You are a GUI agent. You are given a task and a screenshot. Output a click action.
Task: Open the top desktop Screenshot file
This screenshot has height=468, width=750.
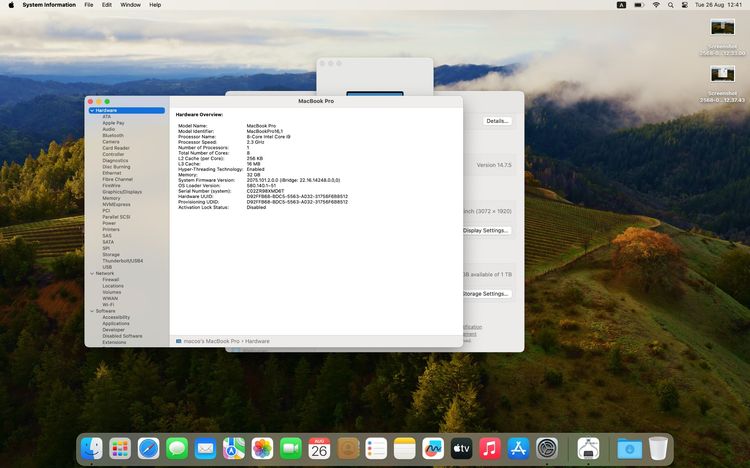(722, 27)
